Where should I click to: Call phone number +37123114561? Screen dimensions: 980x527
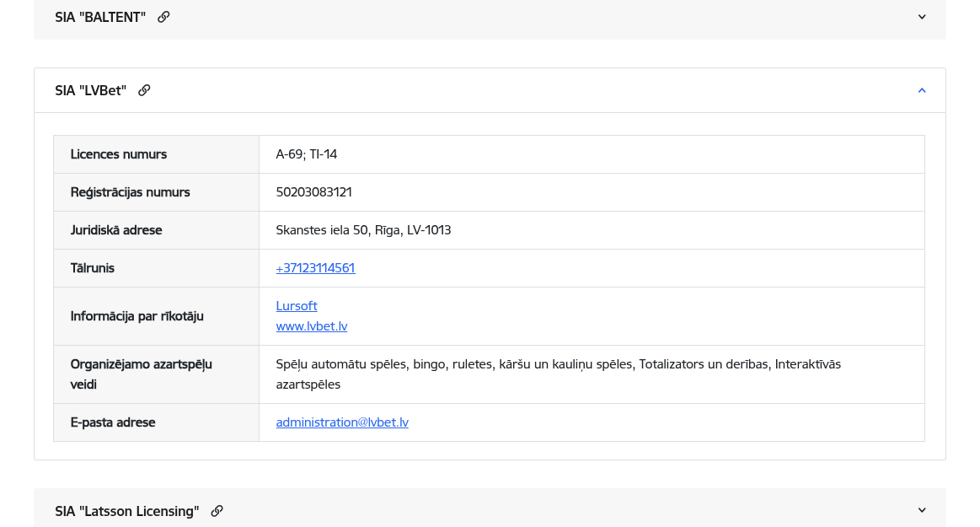click(316, 268)
